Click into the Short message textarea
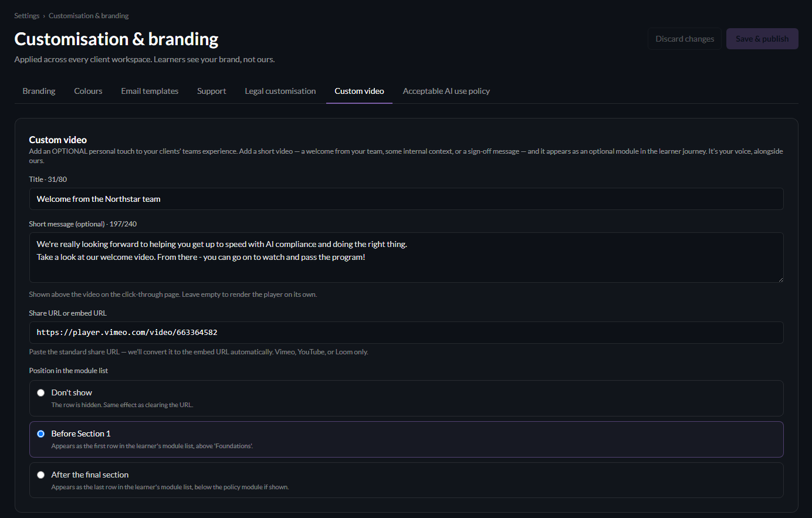 [x=406, y=258]
